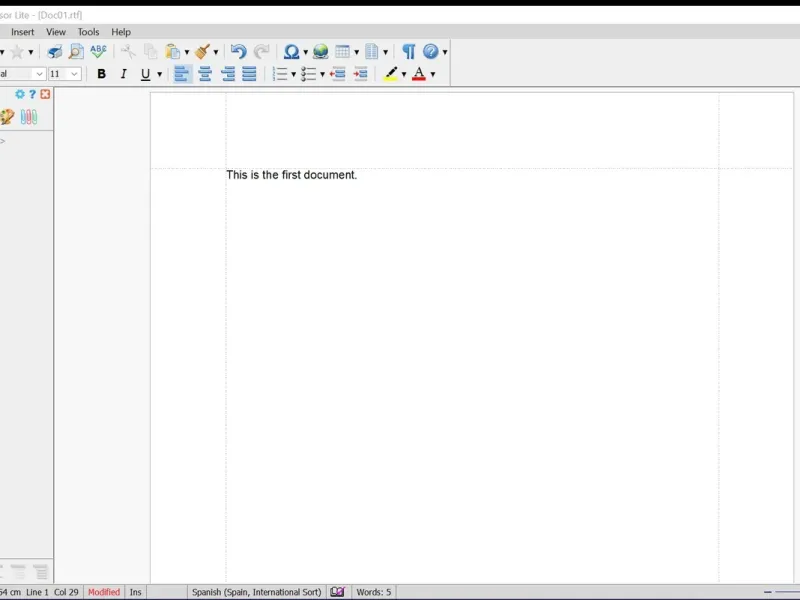Select the Format Painter brush
This screenshot has width=800, height=600.
(x=203, y=52)
